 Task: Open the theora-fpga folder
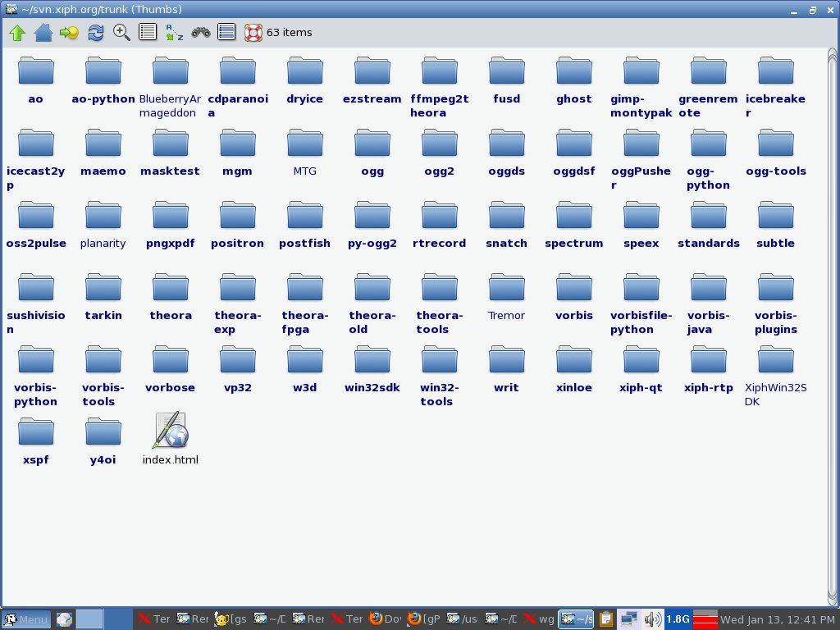[305, 304]
